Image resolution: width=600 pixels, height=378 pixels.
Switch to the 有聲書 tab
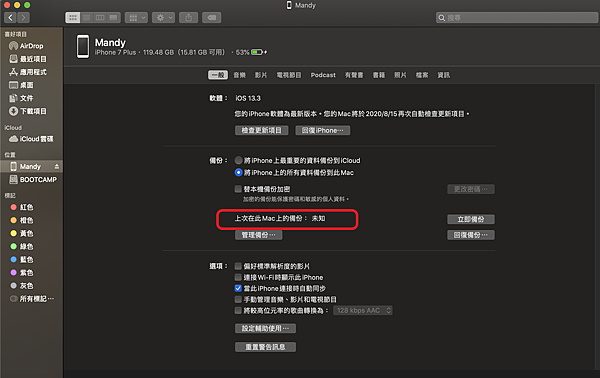point(354,75)
